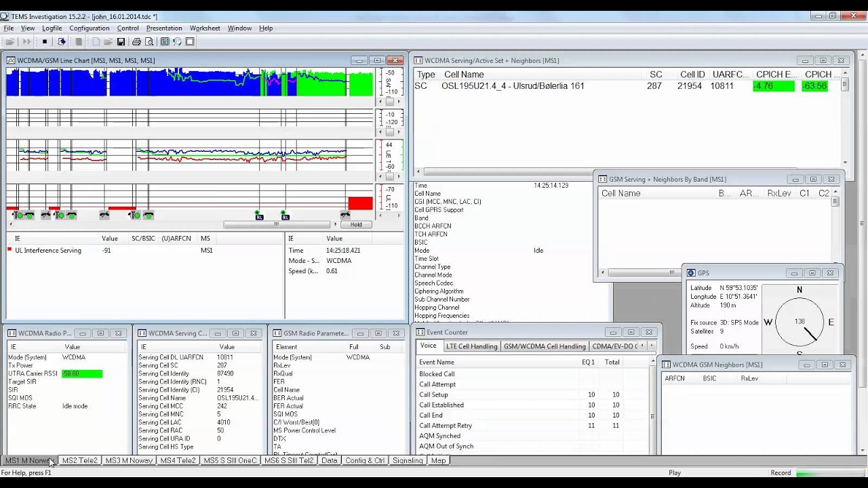Select GSM/WCDMA Cell Handling tab in Event Counter
Image resolution: width=868 pixels, height=488 pixels.
(545, 346)
